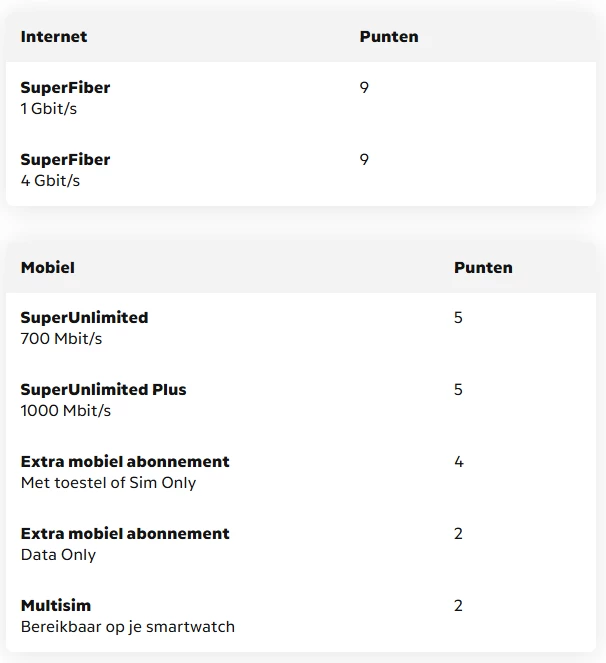Screen dimensions: 606x663
Task: Click the 9 points value for SuperFiber 4 Gbit/s
Action: pyautogui.click(x=364, y=159)
